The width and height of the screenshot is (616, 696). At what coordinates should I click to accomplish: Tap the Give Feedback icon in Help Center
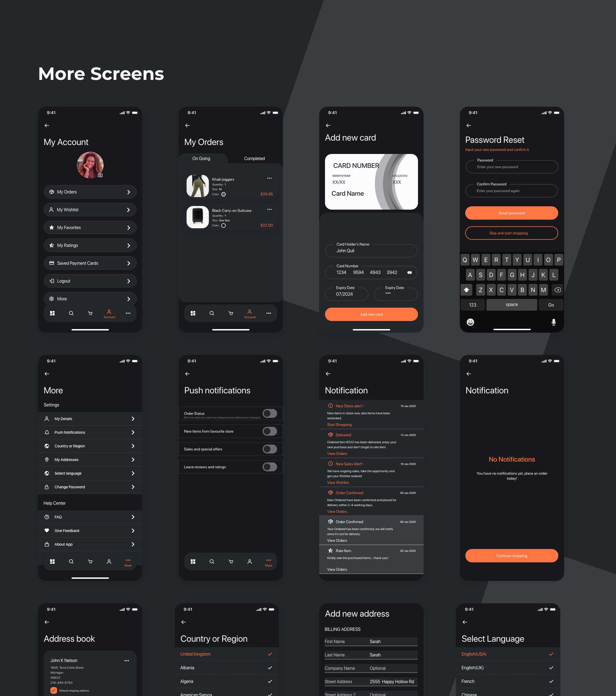pyautogui.click(x=47, y=530)
